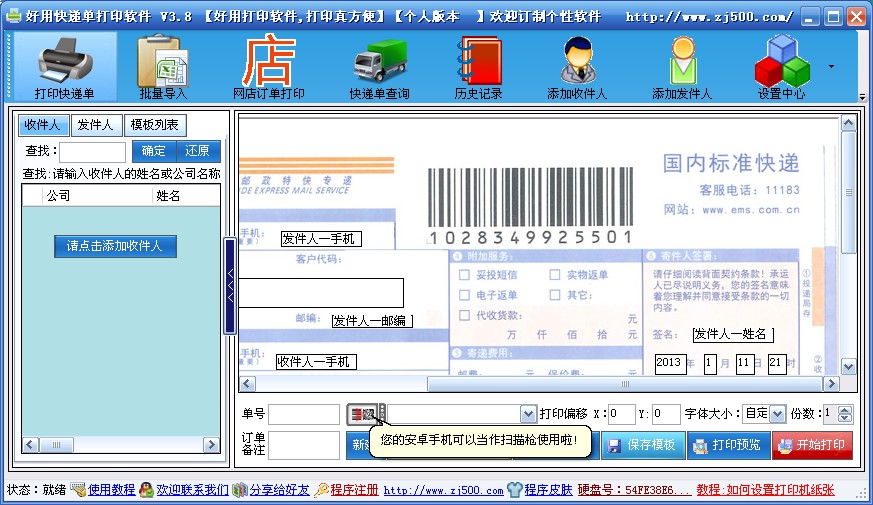Click the recipient list horizontal scrollbar thumb
873x505 pixels.
(56, 444)
